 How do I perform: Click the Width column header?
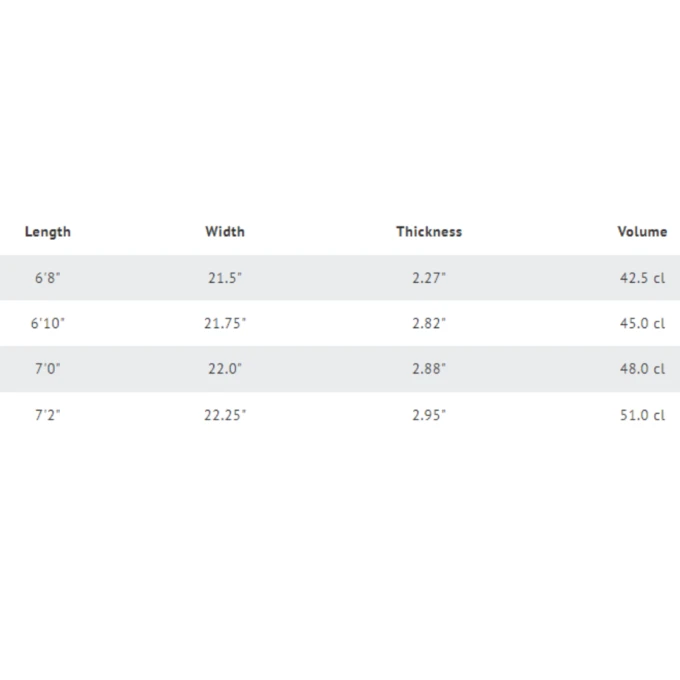[225, 231]
